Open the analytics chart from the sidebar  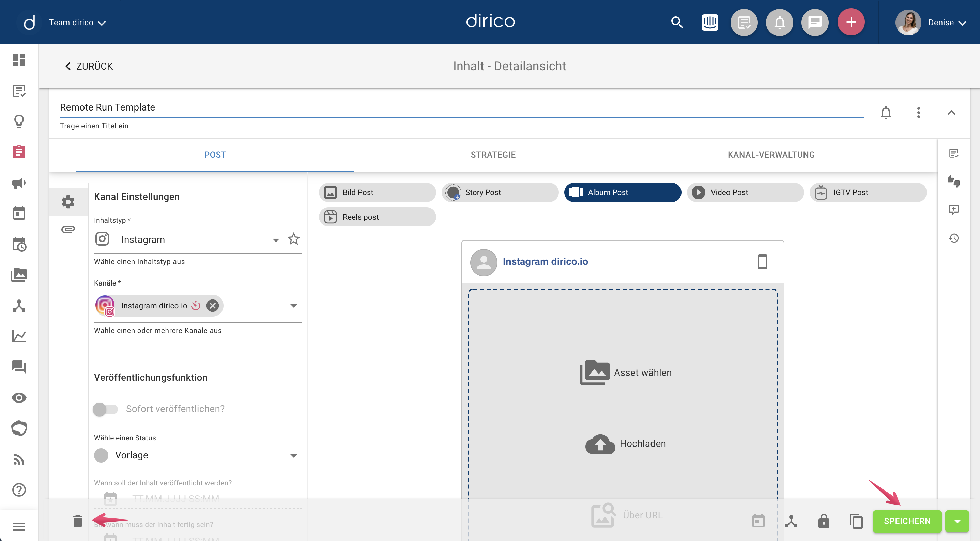pos(19,336)
